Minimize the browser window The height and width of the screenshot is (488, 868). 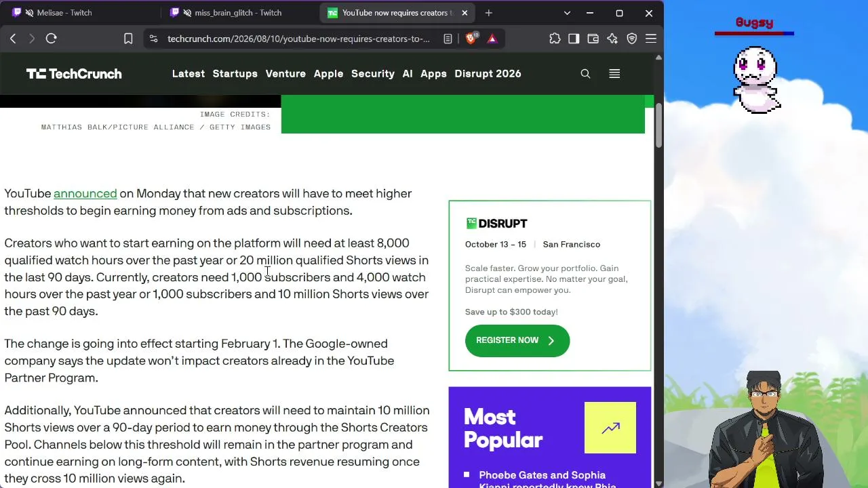(590, 13)
